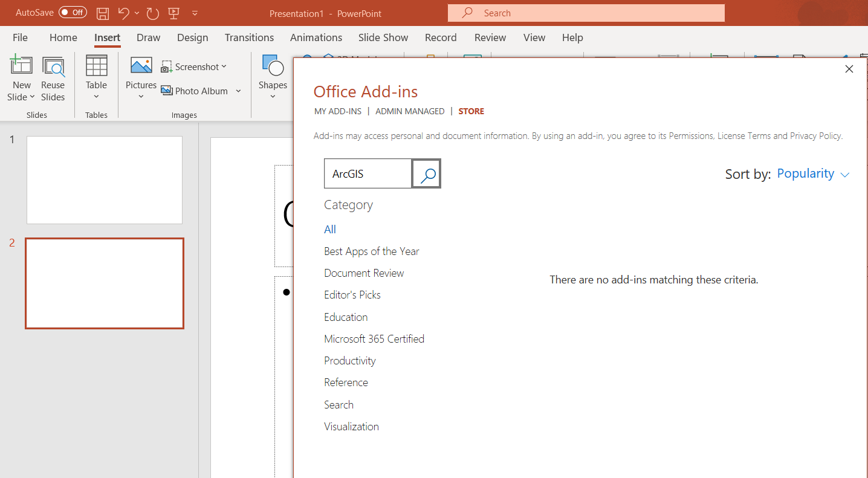This screenshot has height=478, width=868.
Task: Select the All category
Action: (x=330, y=229)
